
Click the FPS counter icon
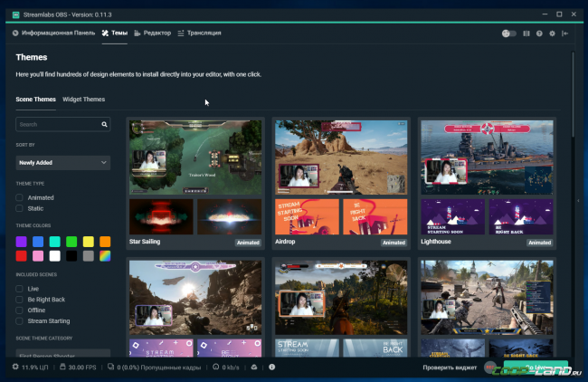(62, 367)
